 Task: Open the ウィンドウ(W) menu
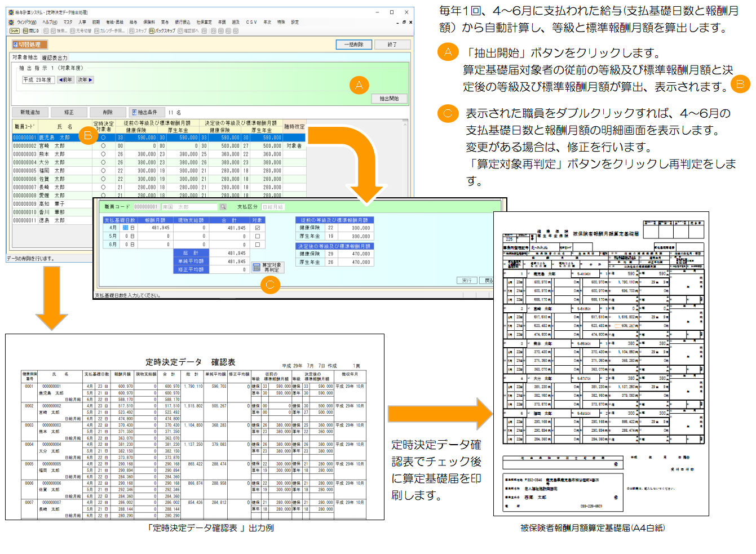26,23
